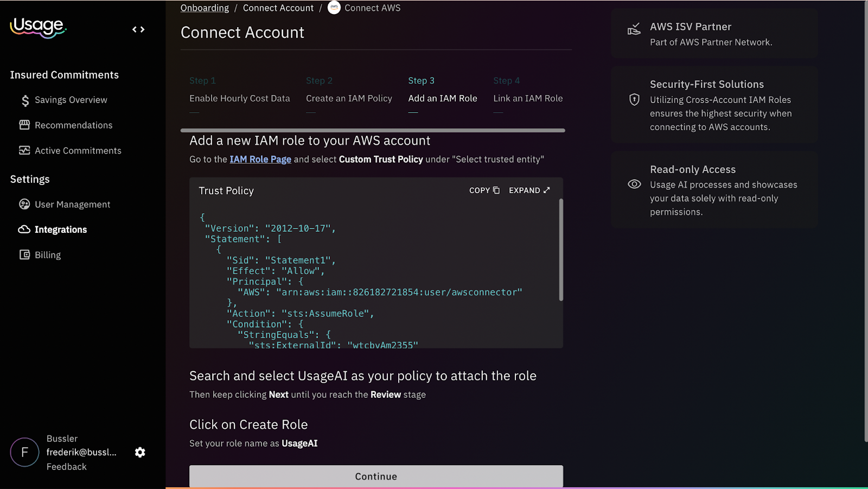Open the IAM Role Page link
868x489 pixels.
tap(260, 159)
